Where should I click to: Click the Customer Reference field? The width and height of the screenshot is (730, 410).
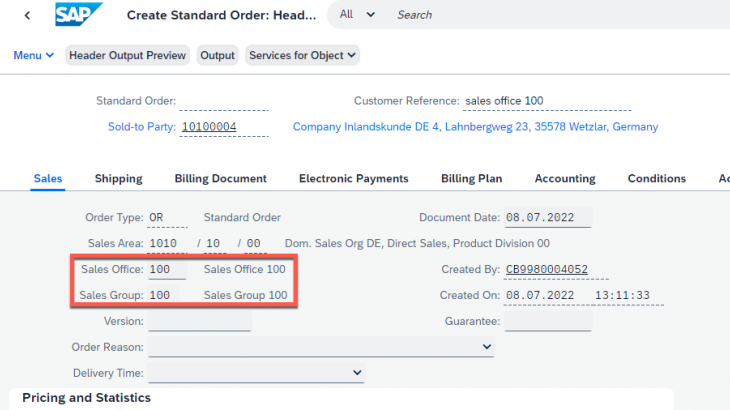[547, 101]
